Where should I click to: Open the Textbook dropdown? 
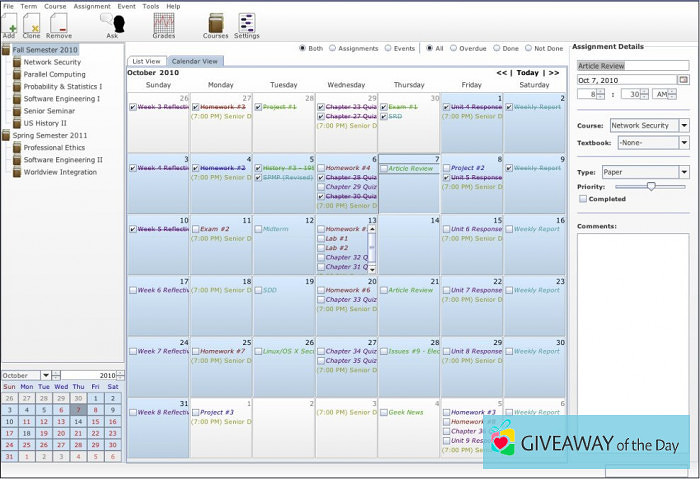point(684,142)
